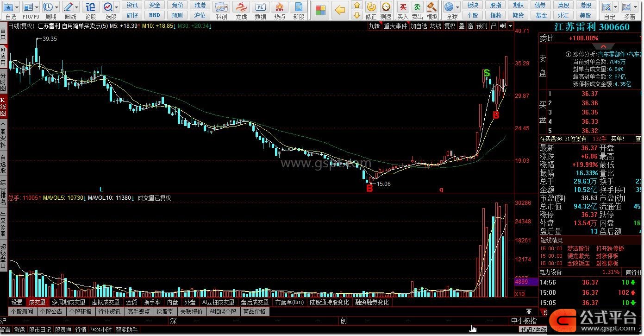Click the 买入 buy icon

(403, 6)
